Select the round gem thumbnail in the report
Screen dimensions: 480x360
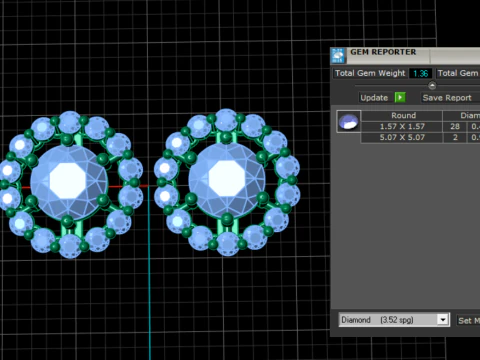[348, 121]
